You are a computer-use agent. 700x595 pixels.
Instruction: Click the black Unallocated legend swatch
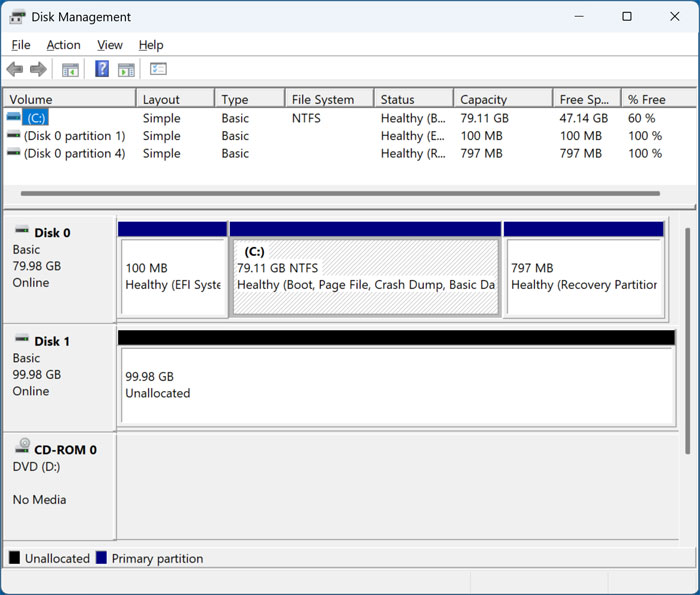14,558
